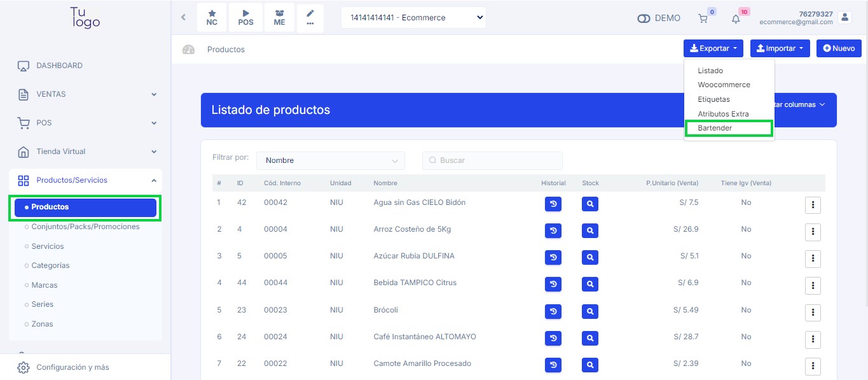Open the shopping cart icon
Image resolution: width=868 pixels, height=380 pixels.
click(703, 18)
